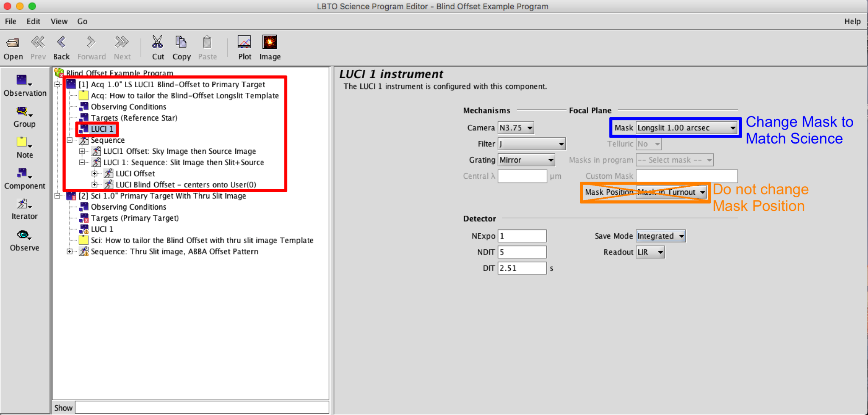868x415 pixels.
Task: Add a Component from sidebar
Action: pyautogui.click(x=25, y=178)
